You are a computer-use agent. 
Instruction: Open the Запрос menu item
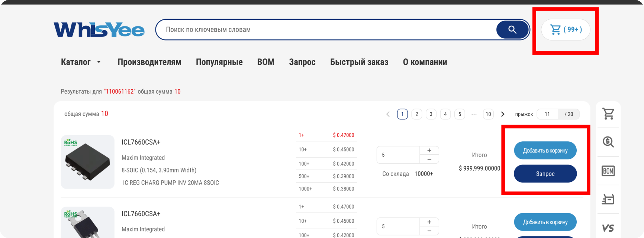point(302,62)
